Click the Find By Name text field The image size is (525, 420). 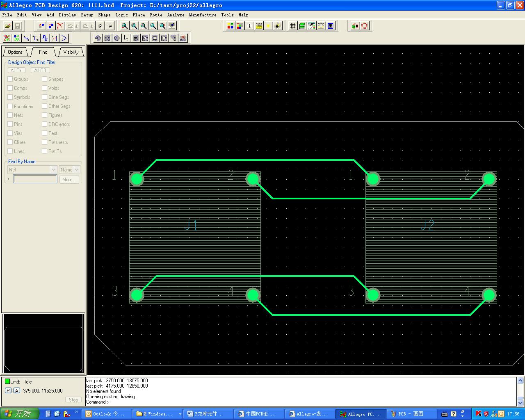35,179
